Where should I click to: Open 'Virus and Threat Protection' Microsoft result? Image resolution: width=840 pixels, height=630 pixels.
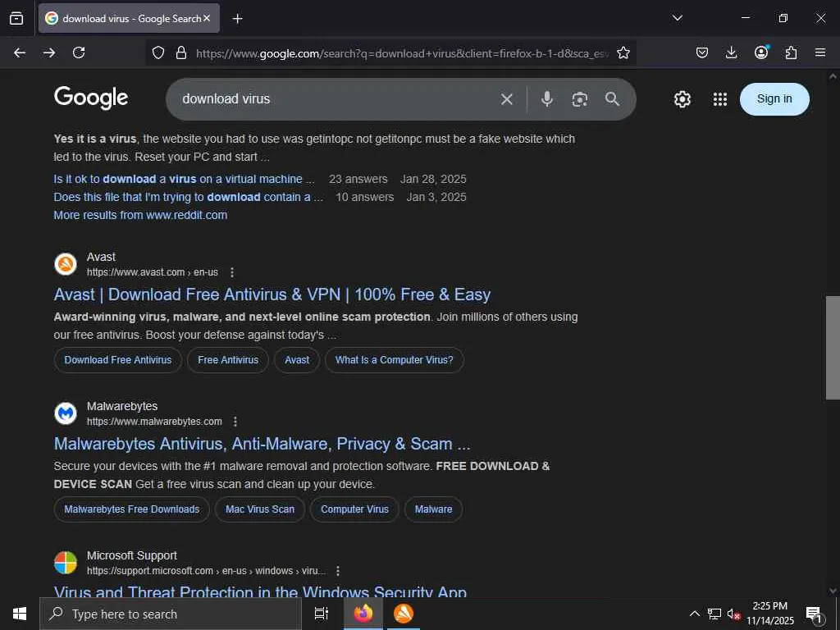(260, 591)
